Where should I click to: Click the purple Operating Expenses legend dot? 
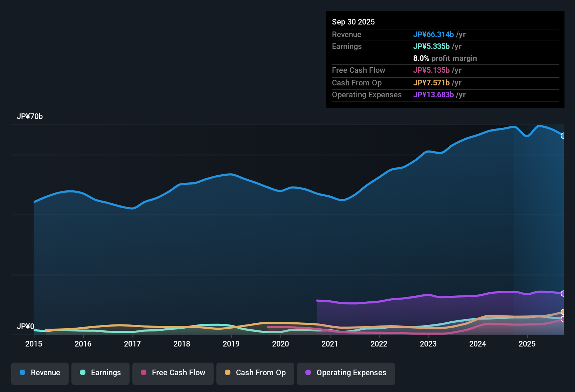pyautogui.click(x=308, y=373)
